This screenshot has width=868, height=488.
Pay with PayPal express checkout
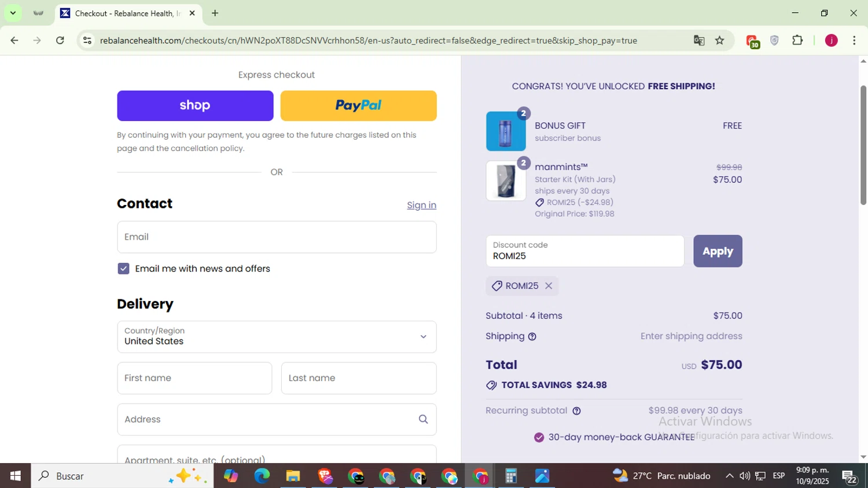(x=358, y=106)
